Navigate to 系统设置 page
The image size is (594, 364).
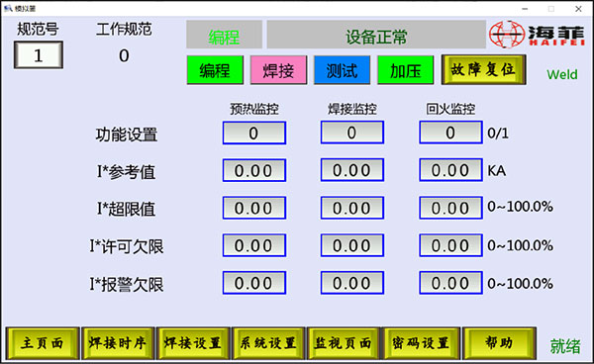(x=268, y=343)
